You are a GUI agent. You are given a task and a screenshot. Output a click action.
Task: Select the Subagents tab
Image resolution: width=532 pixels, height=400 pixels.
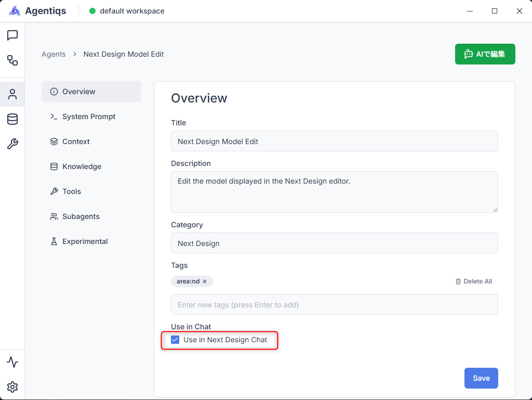click(x=91, y=216)
